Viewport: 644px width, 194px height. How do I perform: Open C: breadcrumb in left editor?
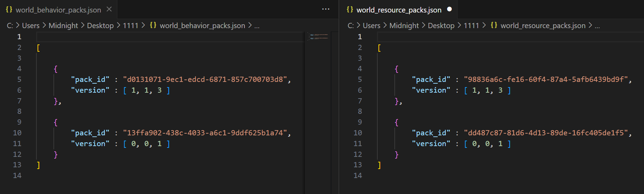pos(10,26)
